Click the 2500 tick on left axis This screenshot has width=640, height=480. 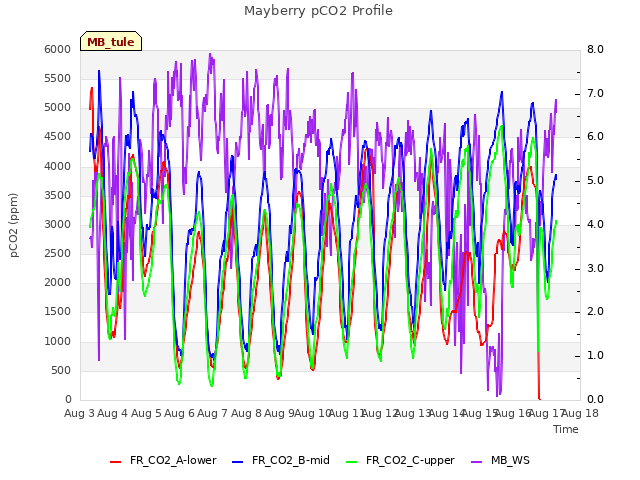pos(58,253)
